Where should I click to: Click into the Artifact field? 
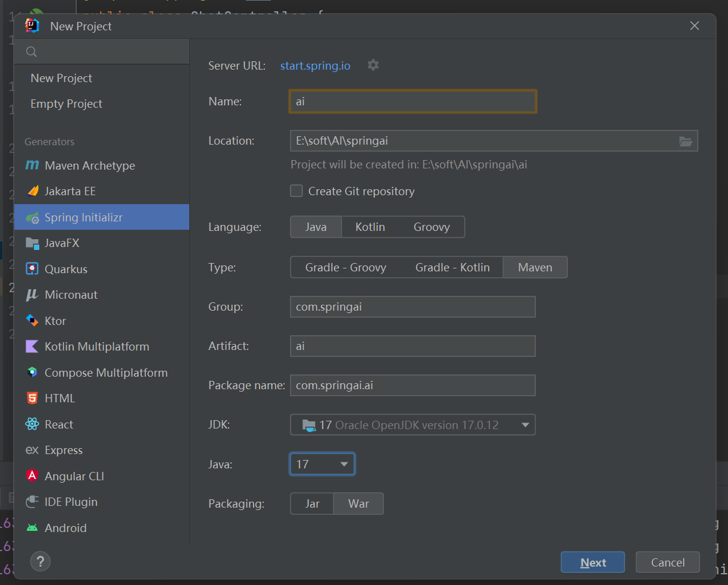click(413, 346)
